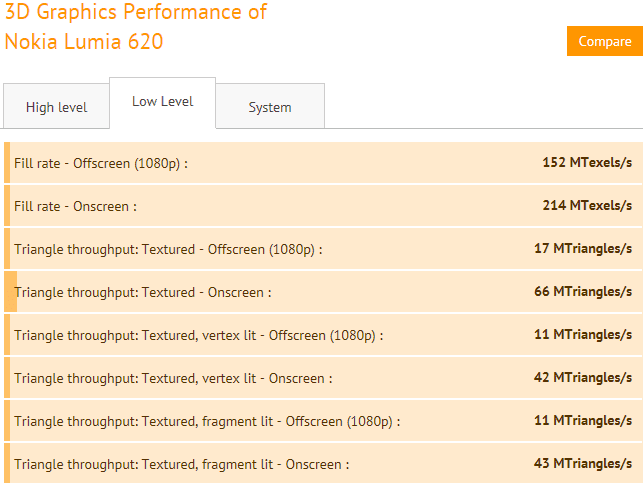The width and height of the screenshot is (643, 483).
Task: Open the System tab
Action: click(270, 107)
